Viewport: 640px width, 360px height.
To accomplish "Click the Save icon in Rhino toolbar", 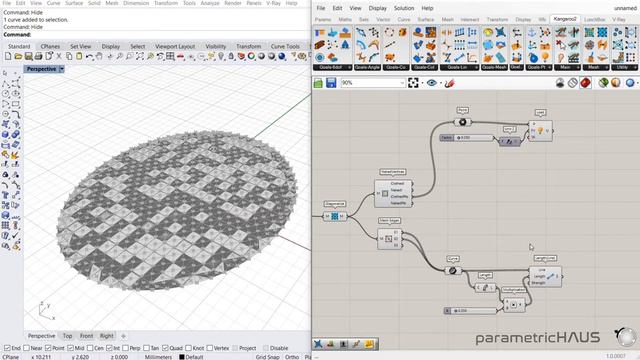I will point(28,56).
